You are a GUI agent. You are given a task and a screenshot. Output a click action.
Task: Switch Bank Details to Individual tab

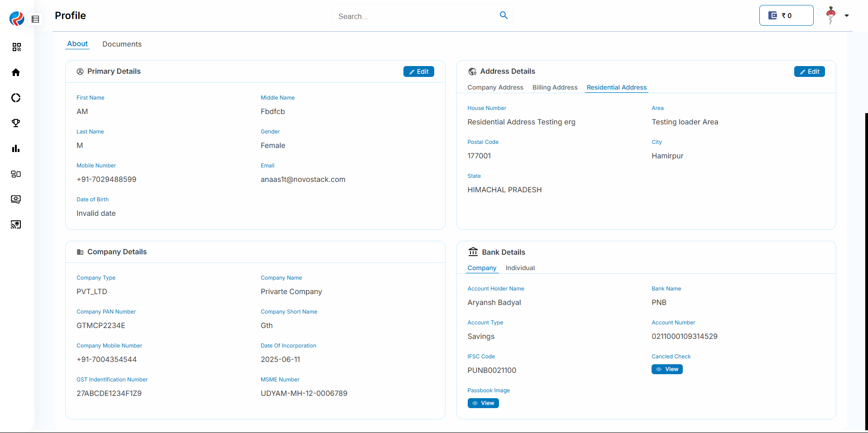[x=520, y=268]
